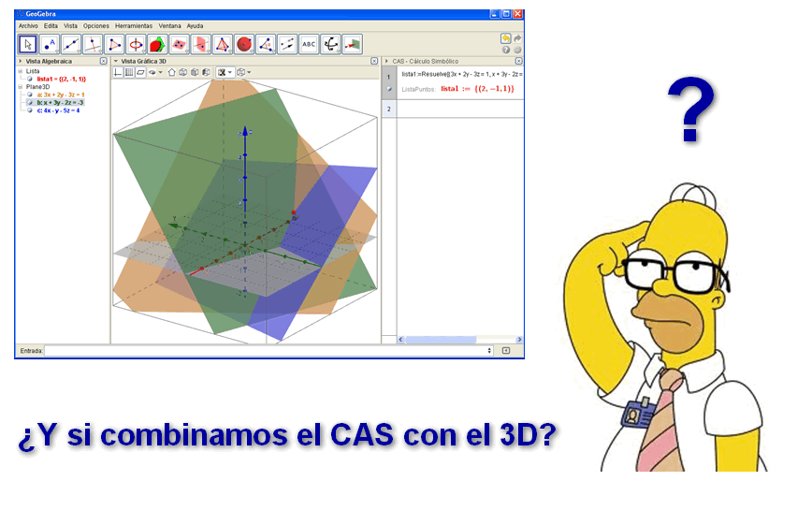
Task: Collapse the Lista tree node
Action: coord(21,71)
